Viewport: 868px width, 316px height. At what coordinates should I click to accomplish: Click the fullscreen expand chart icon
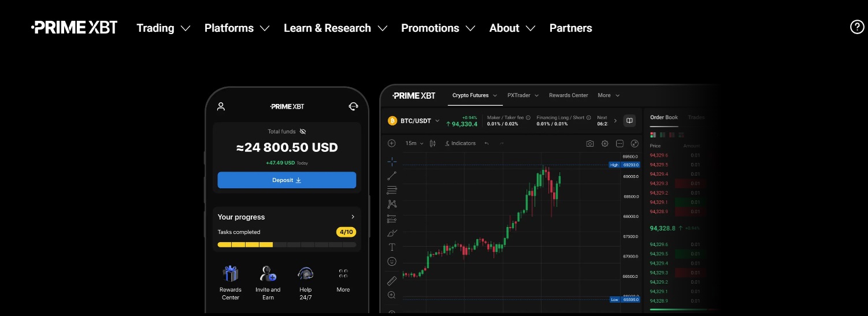pos(635,143)
